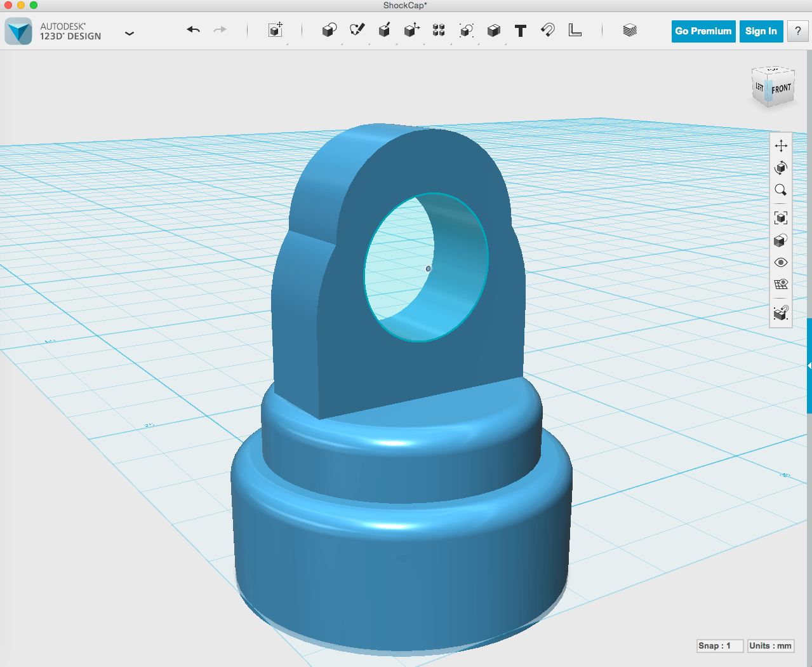Click the Sign In button
Viewport: 812px width, 667px height.
[761, 31]
